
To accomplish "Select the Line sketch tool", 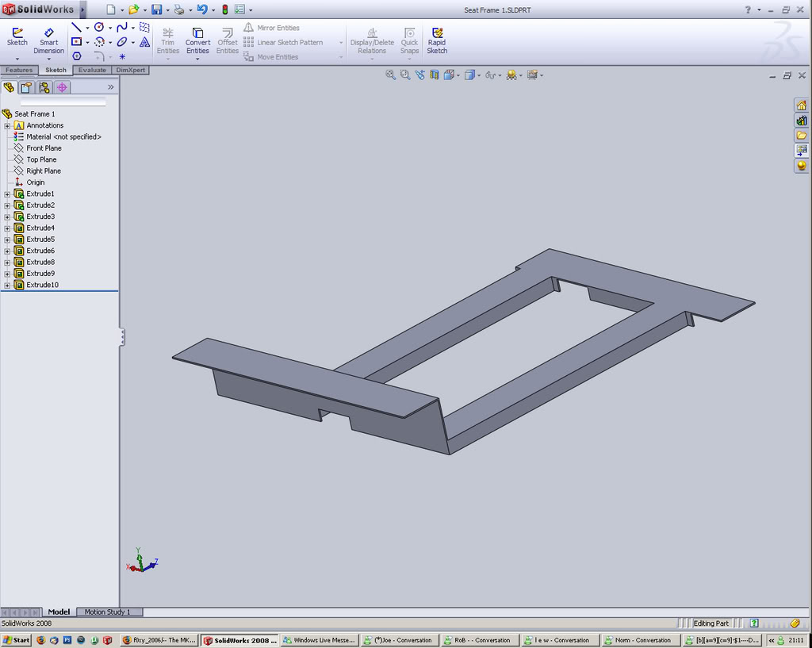I will (x=76, y=28).
